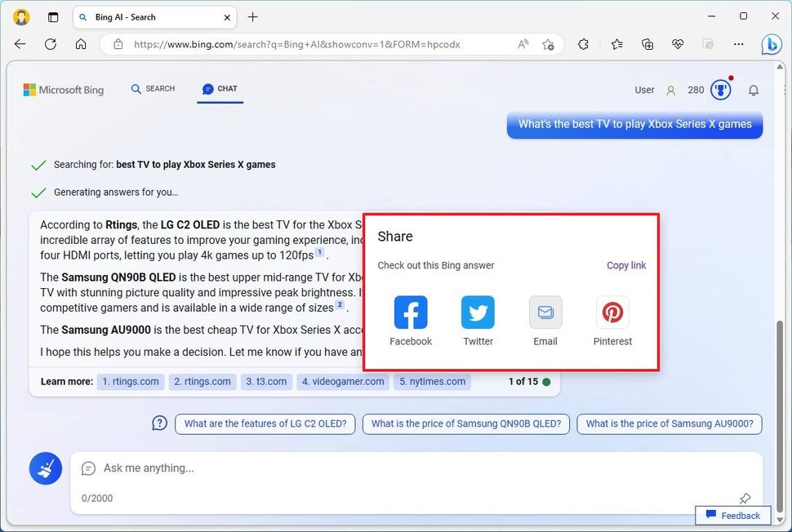
Task: Share the answer via Email
Action: pyautogui.click(x=545, y=312)
